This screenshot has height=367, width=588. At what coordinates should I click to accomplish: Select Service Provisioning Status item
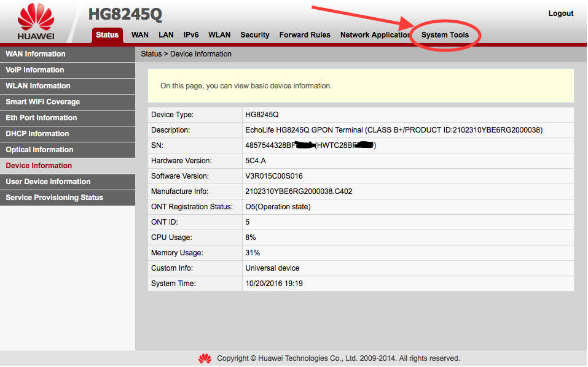[x=55, y=198]
